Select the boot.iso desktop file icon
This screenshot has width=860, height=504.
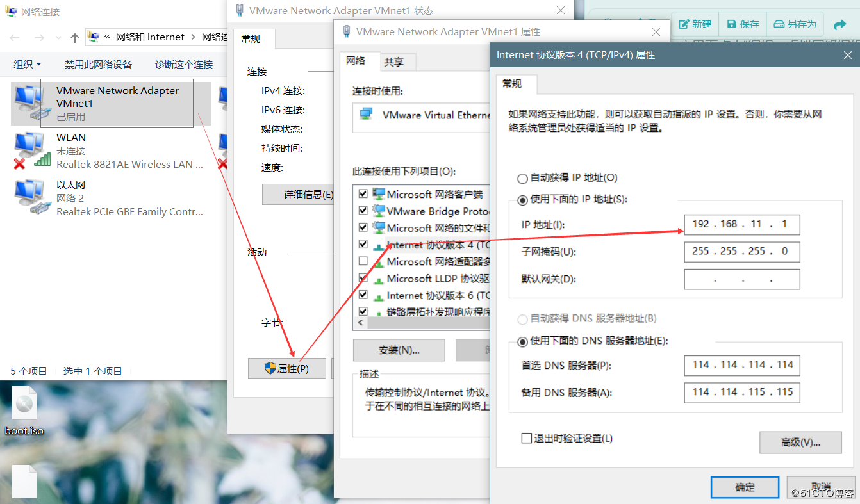coord(24,405)
